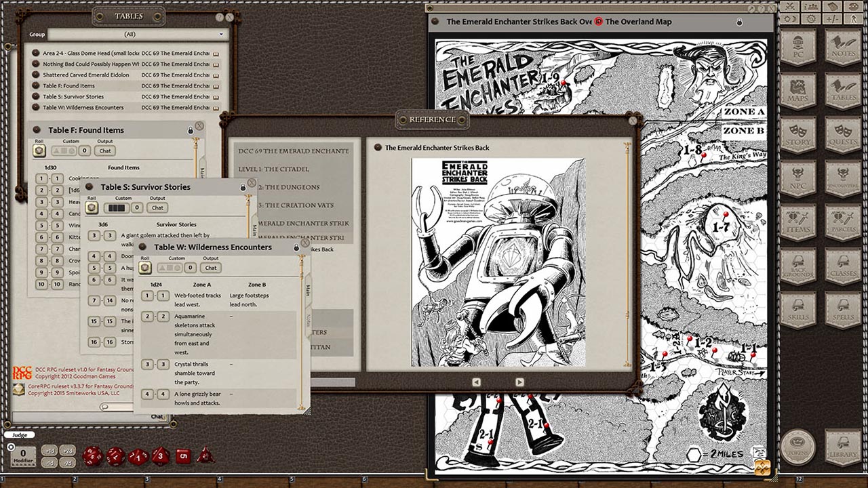Toggle the Overland Map lock icon
The width and height of the screenshot is (868, 488).
coord(738,22)
